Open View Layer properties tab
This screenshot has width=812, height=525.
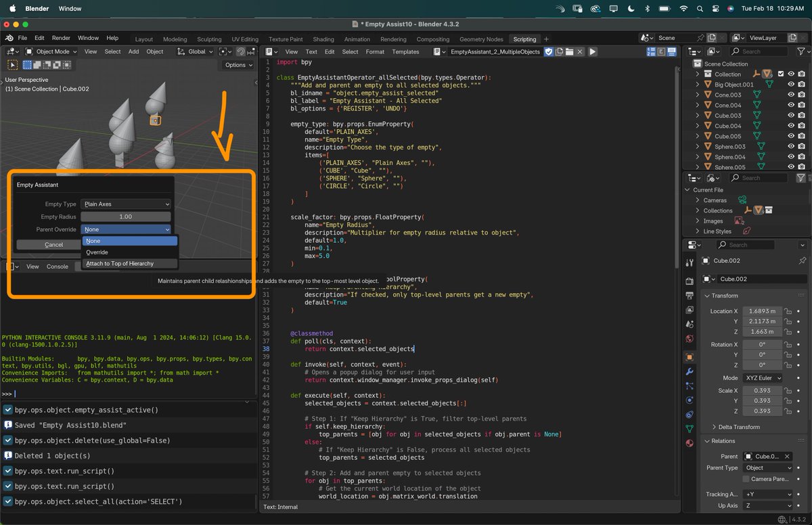[x=690, y=310]
